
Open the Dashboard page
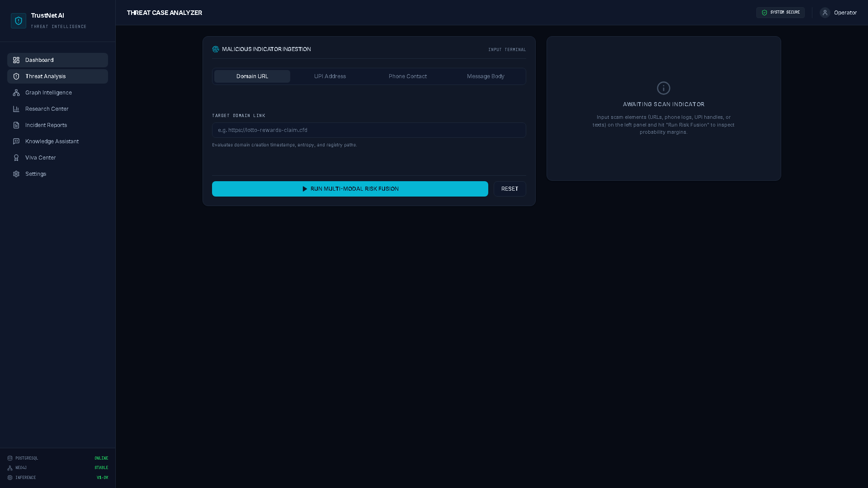(57, 60)
